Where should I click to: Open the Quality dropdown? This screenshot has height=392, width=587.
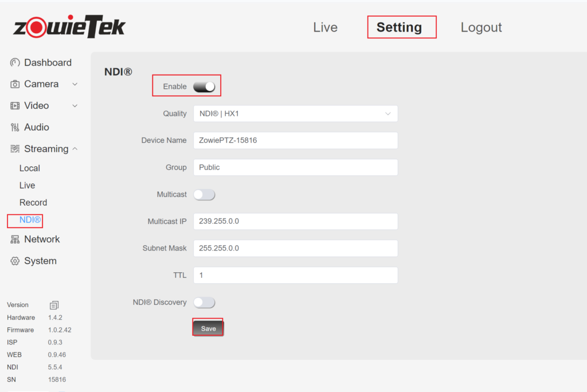point(295,113)
